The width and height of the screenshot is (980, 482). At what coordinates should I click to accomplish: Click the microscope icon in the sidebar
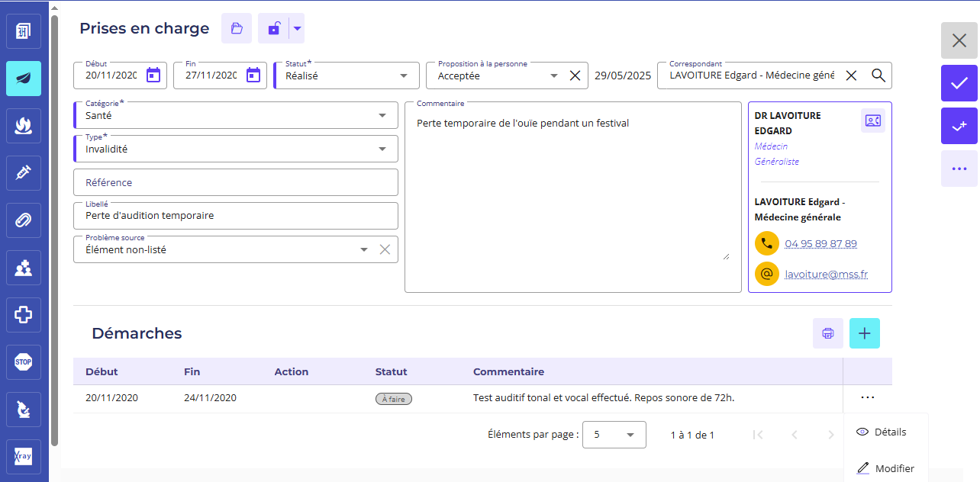coord(24,410)
